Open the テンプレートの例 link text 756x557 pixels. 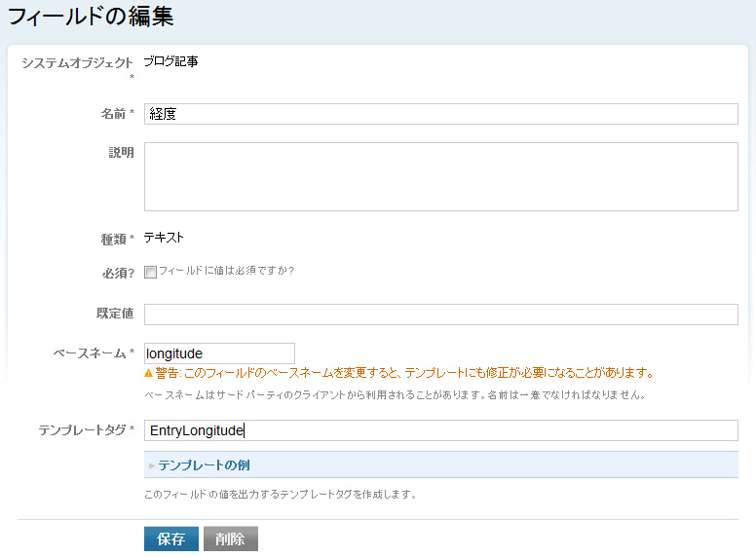coord(204,464)
